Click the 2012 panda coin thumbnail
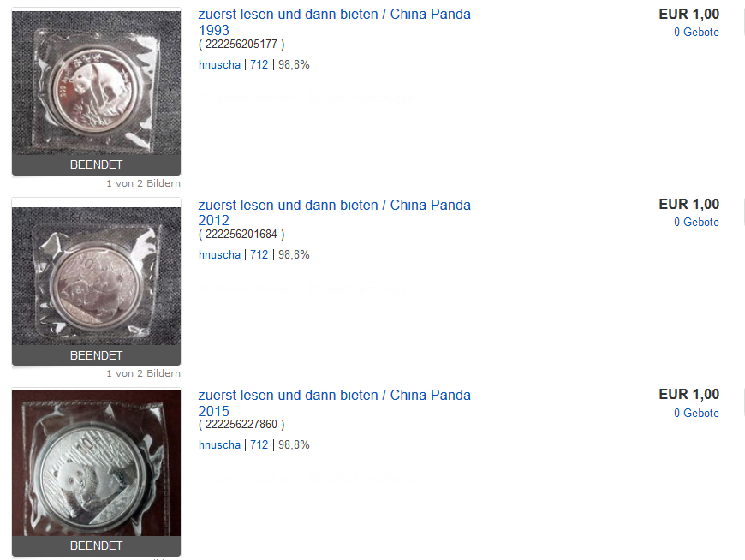The width and height of the screenshot is (745, 560). point(97,276)
